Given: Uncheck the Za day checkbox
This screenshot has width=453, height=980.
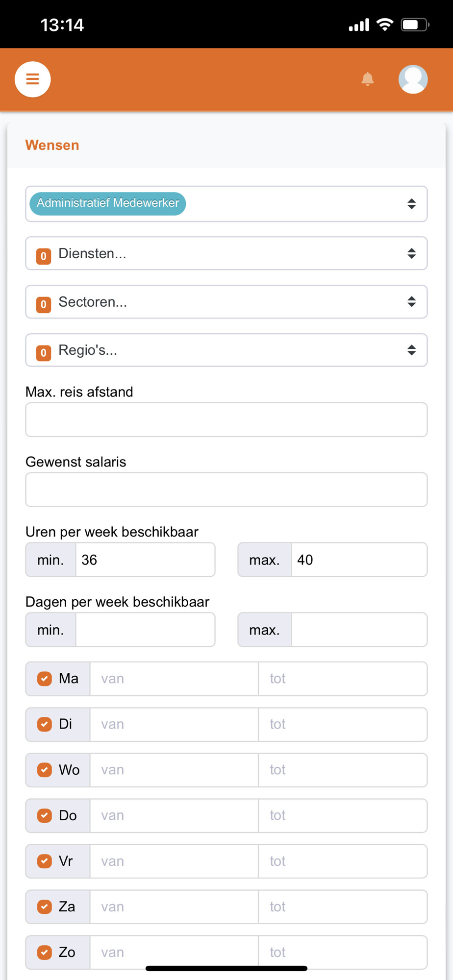Looking at the screenshot, I should tap(45, 906).
